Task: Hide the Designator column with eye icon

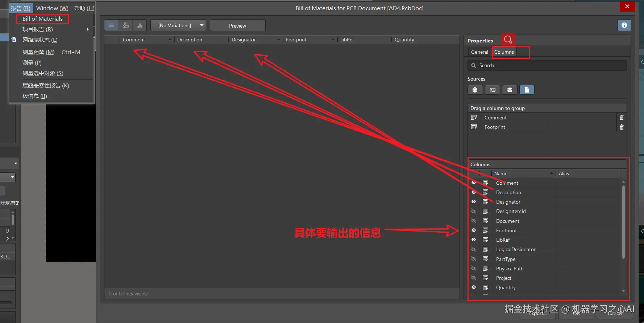Action: coord(474,201)
